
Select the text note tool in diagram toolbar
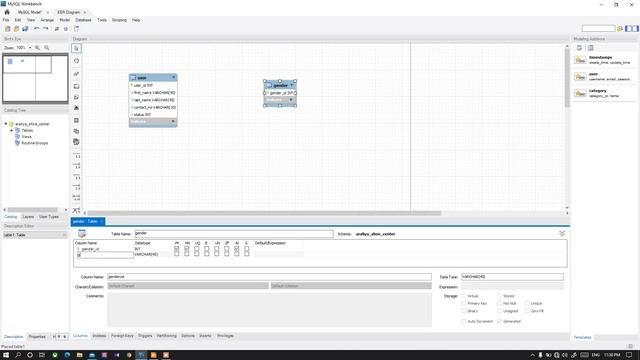point(76,97)
